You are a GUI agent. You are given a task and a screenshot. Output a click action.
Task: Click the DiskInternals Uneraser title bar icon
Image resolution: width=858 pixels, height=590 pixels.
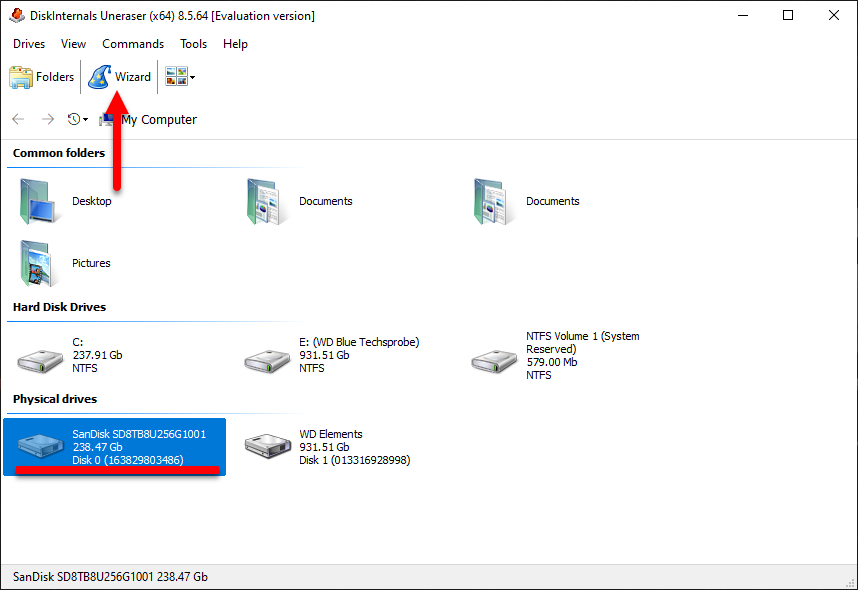pyautogui.click(x=17, y=15)
